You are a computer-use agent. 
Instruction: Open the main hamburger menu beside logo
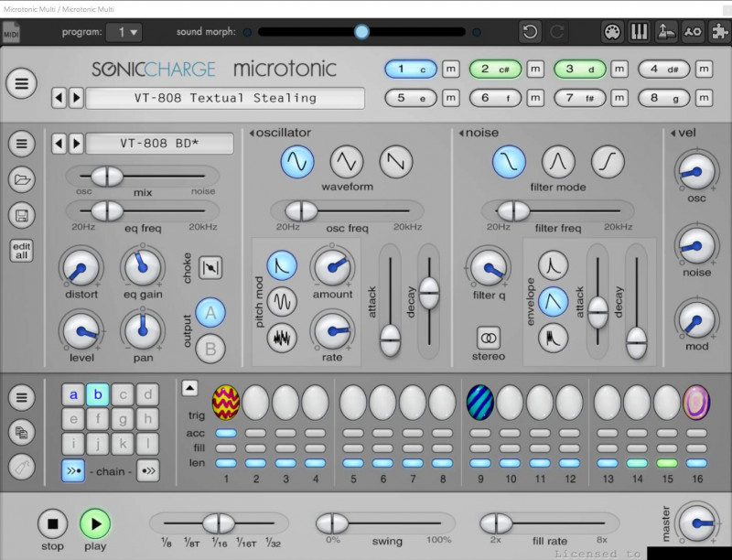coord(22,83)
